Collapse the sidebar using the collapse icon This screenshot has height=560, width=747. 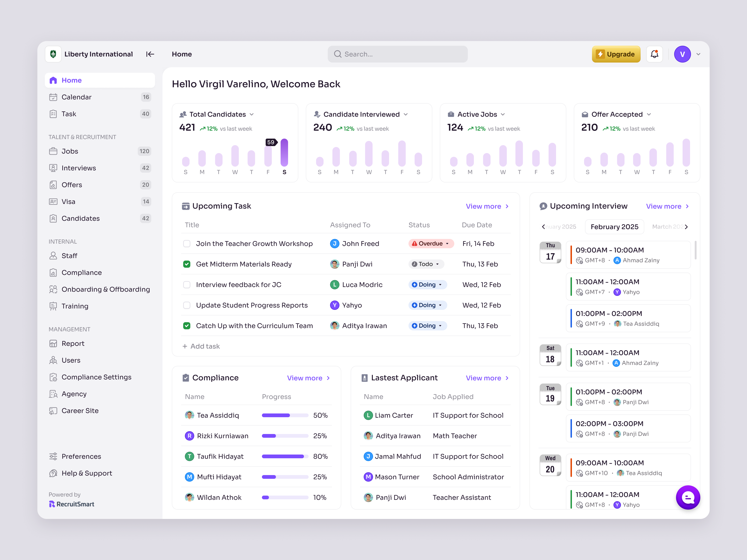coord(150,54)
